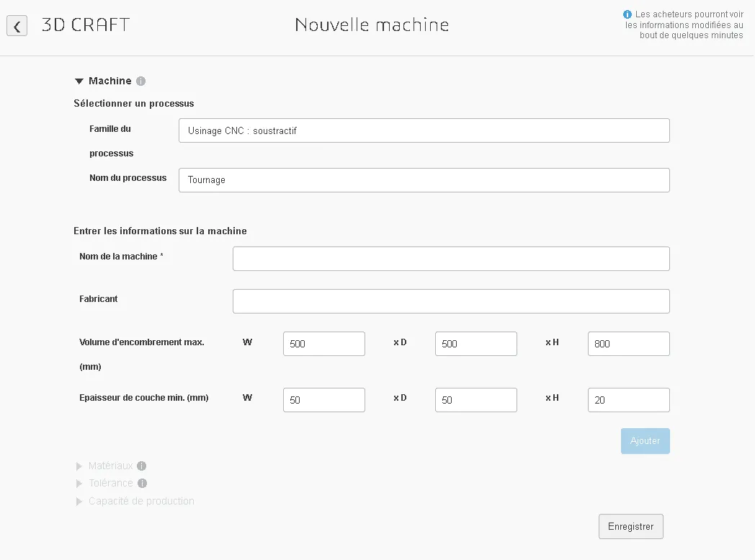755x560 pixels.
Task: Click the info icon beside Matériaux
Action: [x=143, y=466]
